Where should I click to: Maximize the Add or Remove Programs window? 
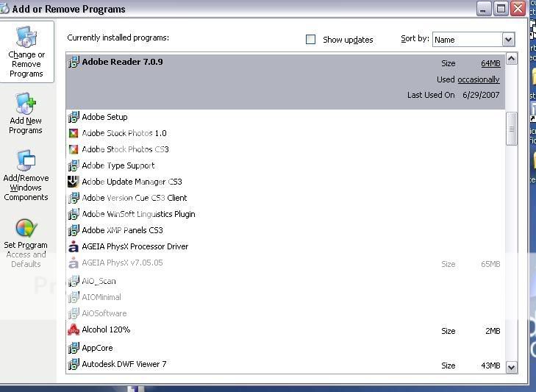(501, 9)
